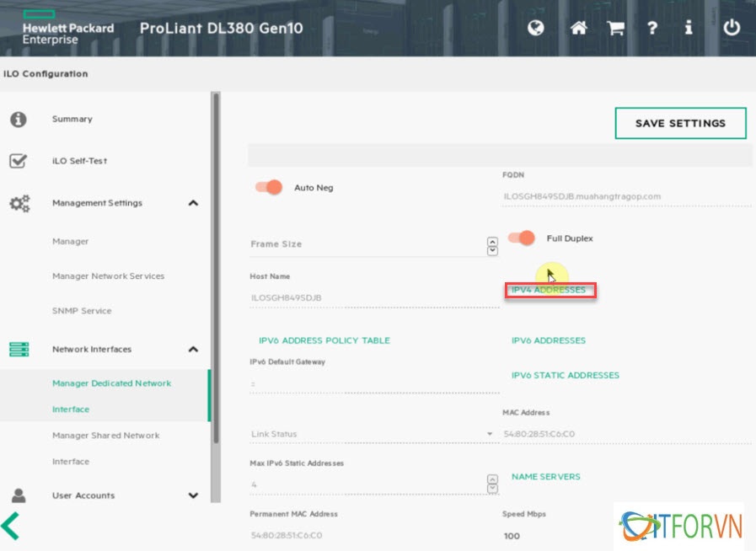Open SNMP Service in sidebar
The width and height of the screenshot is (756, 551).
coord(82,311)
